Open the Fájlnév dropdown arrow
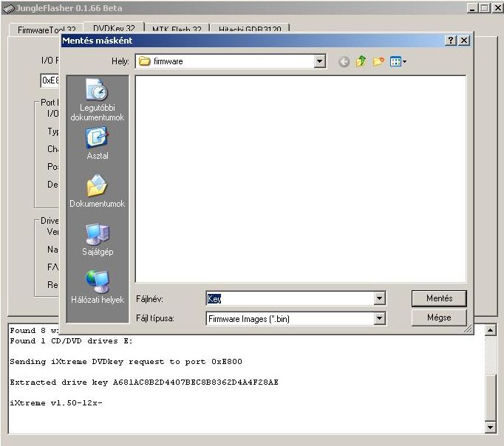 point(380,299)
